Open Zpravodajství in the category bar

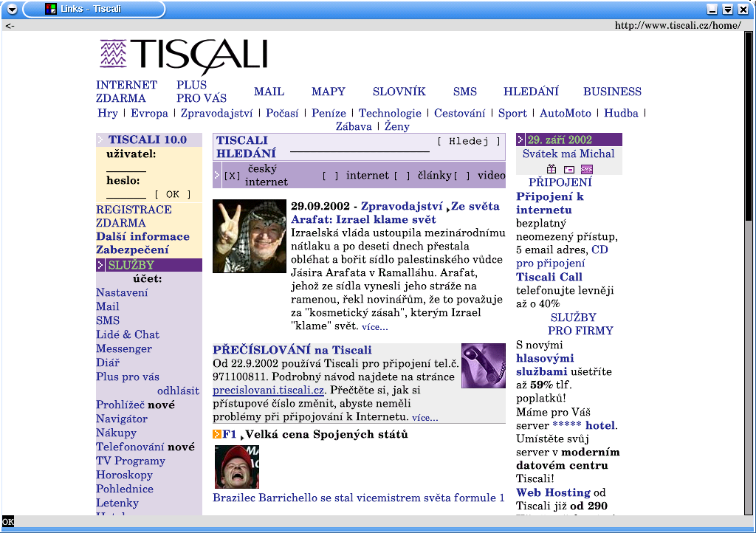[216, 113]
